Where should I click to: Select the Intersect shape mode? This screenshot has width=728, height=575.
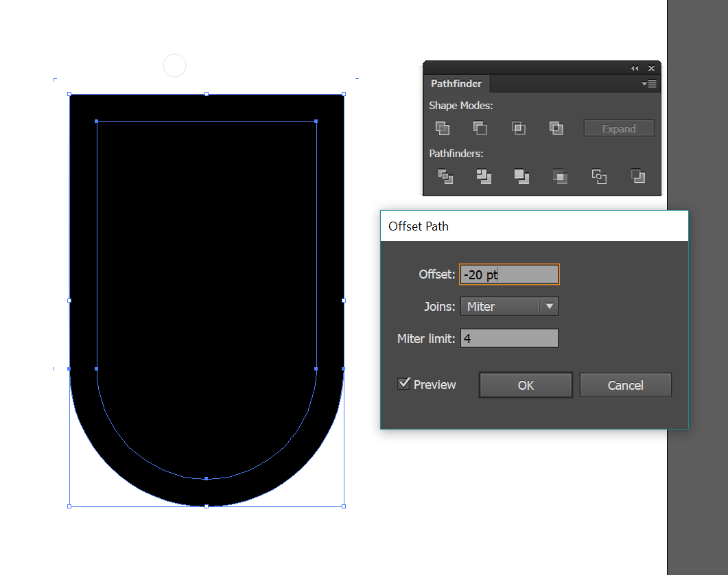click(x=518, y=128)
